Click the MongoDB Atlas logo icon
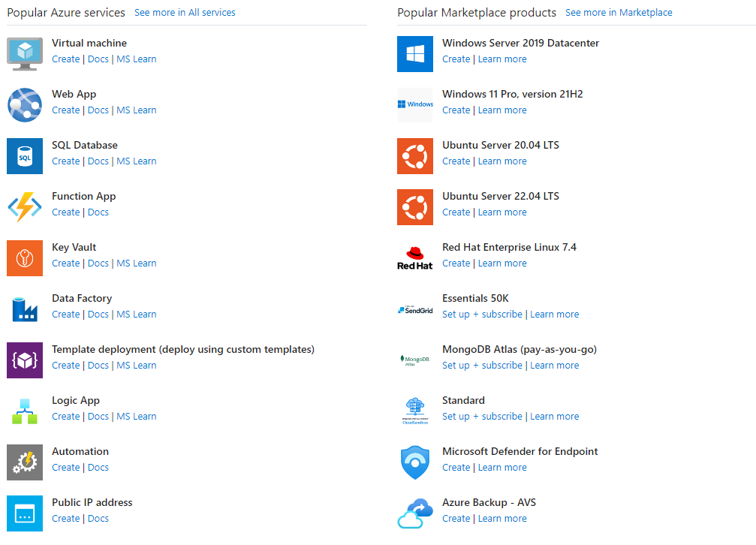756x545 pixels. [415, 360]
